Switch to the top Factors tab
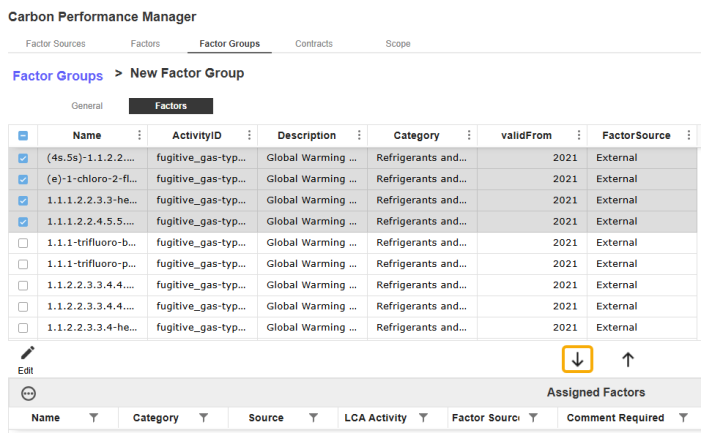 [x=145, y=44]
